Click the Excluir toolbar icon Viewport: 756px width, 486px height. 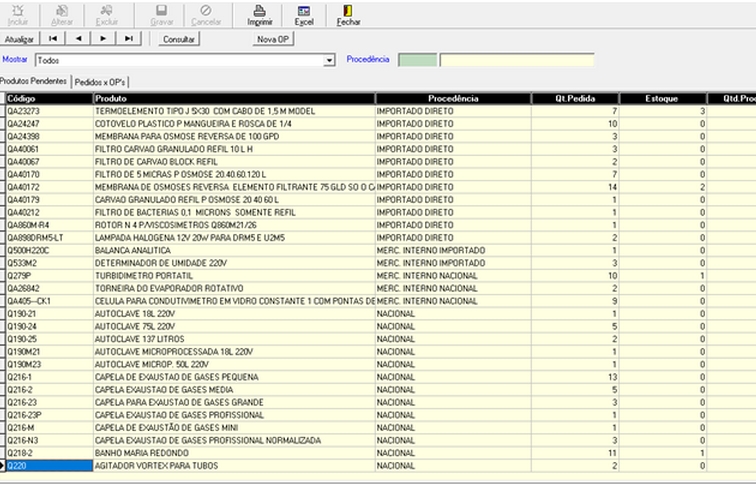point(107,15)
